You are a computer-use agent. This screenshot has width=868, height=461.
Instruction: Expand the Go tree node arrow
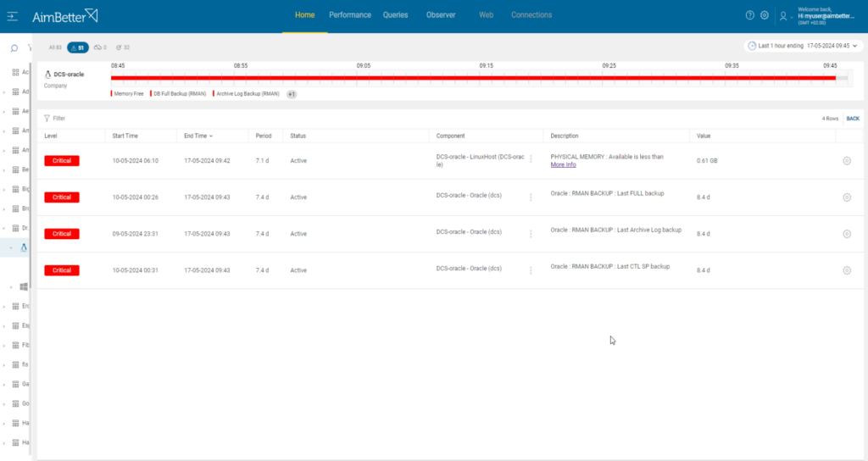(4, 404)
